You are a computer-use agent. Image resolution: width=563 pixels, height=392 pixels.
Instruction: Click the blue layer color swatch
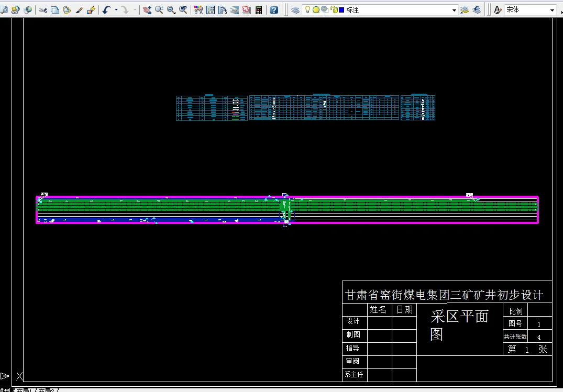pos(341,9)
